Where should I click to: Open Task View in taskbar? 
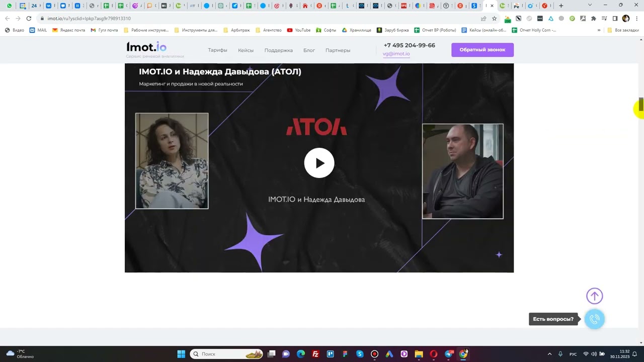click(x=272, y=354)
